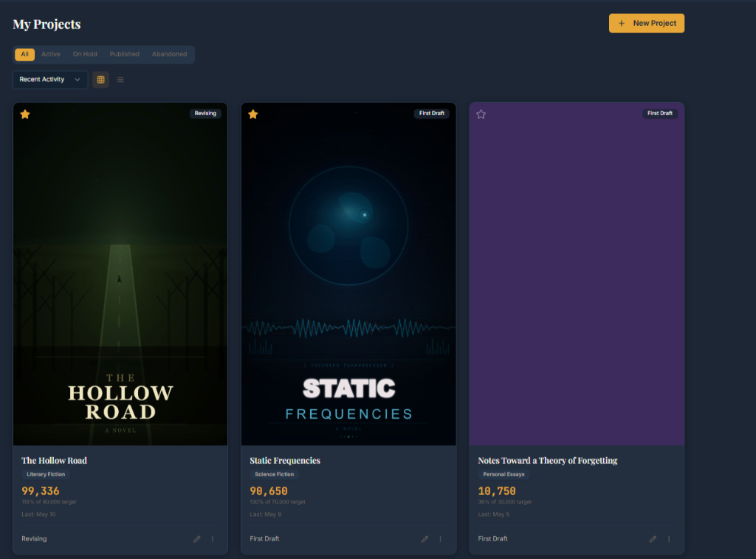This screenshot has height=559, width=756.
Task: Open Static Frequencies cover thumbnail
Action: click(x=348, y=274)
